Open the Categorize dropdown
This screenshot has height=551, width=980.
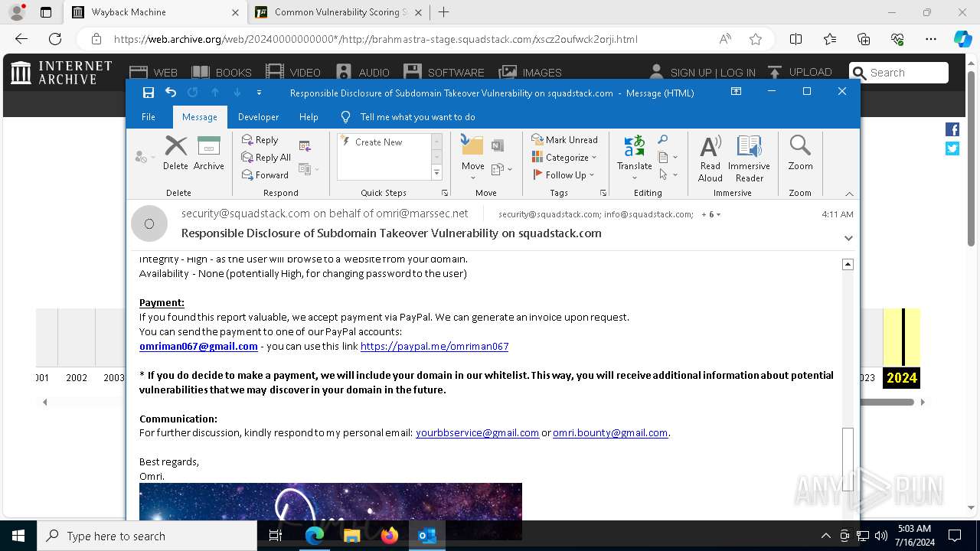click(x=564, y=158)
